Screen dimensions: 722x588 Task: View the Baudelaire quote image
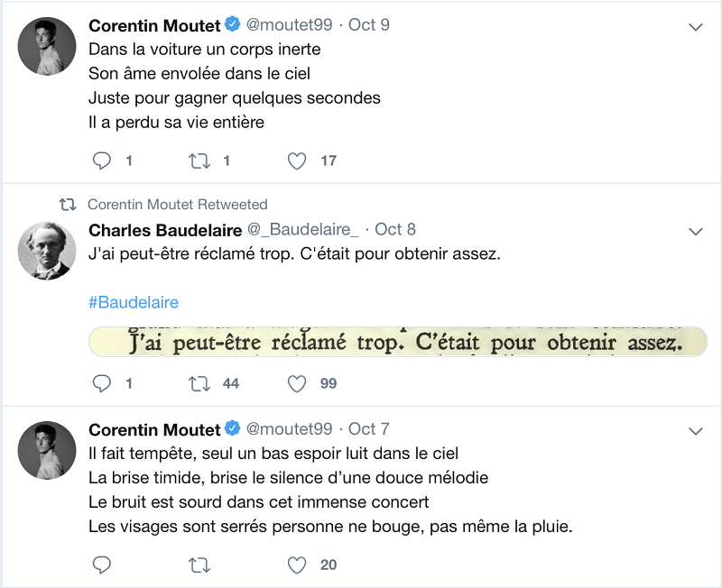(398, 342)
